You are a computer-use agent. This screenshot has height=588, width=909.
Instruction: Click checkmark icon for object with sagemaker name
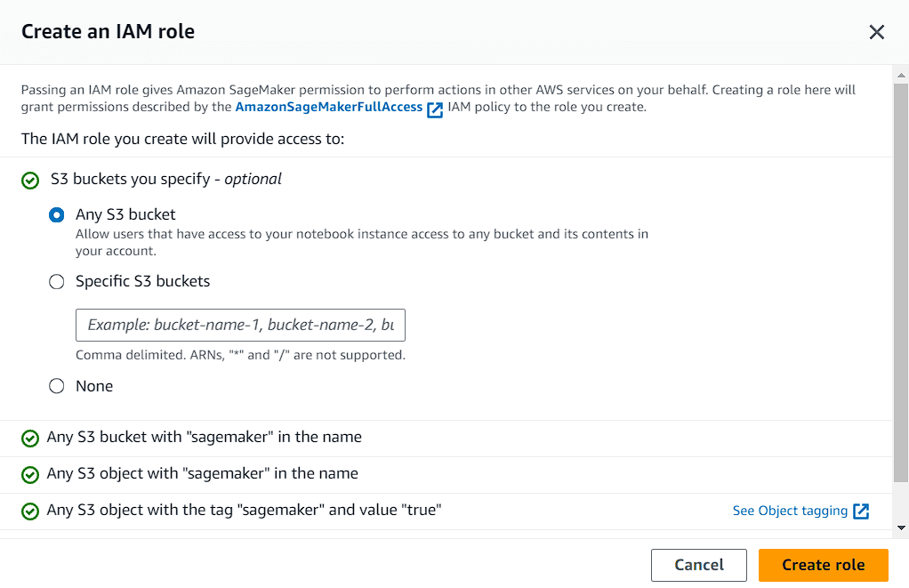coord(30,475)
